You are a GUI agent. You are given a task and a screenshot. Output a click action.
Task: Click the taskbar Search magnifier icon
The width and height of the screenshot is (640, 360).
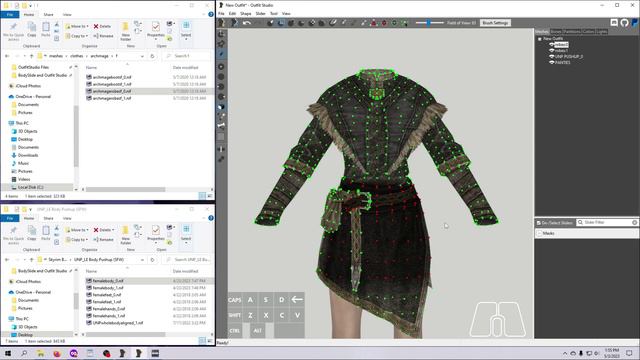click(24, 353)
